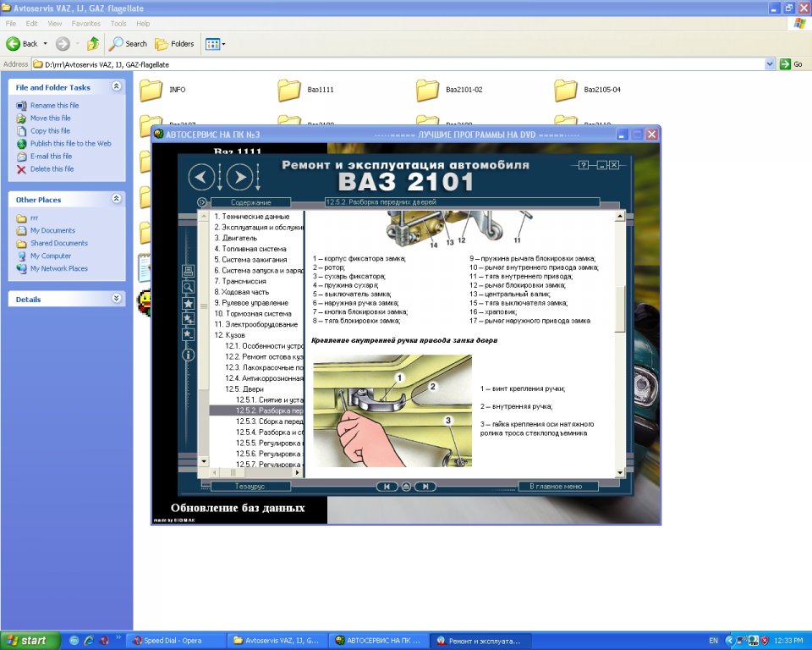This screenshot has height=650, width=812.
Task: Expand Details panel
Action: tap(117, 298)
